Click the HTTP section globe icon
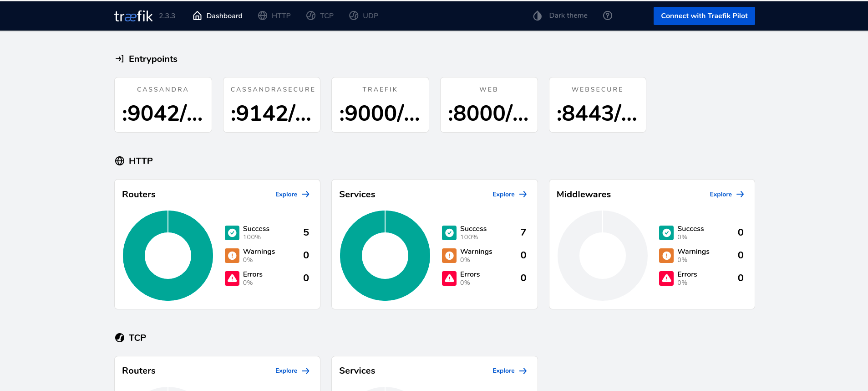The image size is (868, 391). (120, 161)
